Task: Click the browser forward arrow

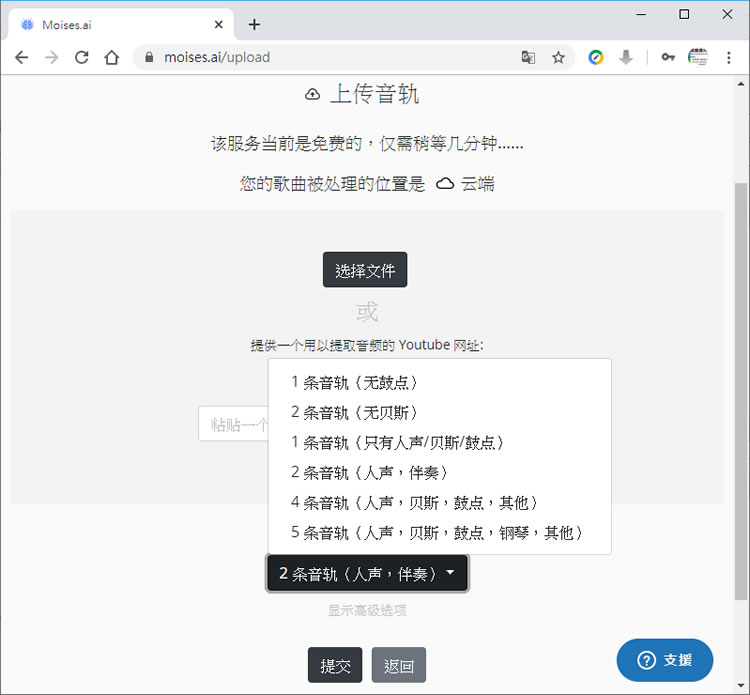Action: (x=52, y=58)
